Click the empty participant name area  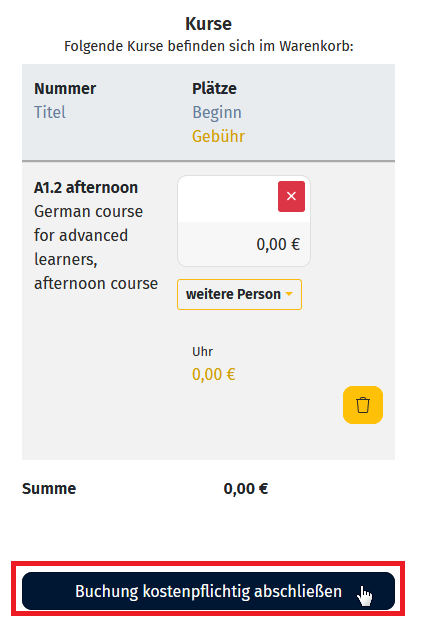click(x=228, y=199)
